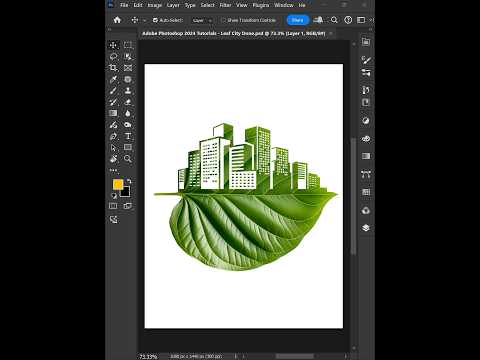This screenshot has height=360, width=480.
Task: Select the Frame tool
Action: point(128,68)
